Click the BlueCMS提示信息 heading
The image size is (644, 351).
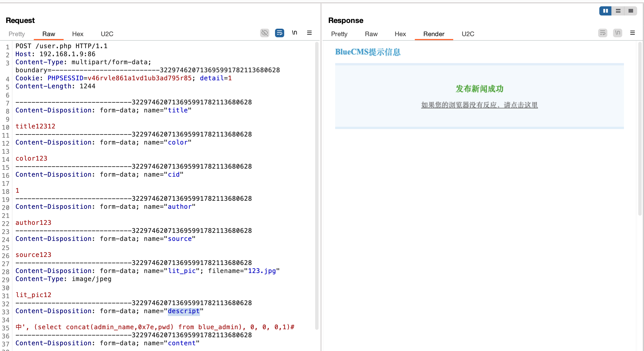coord(368,52)
